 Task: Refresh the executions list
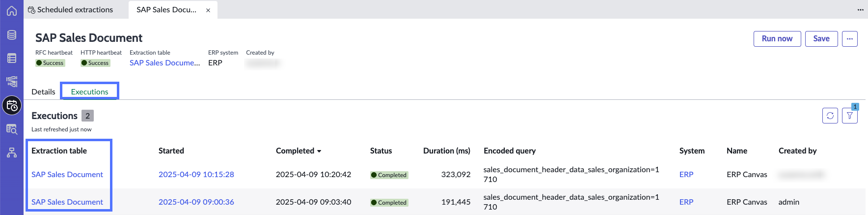pos(830,116)
